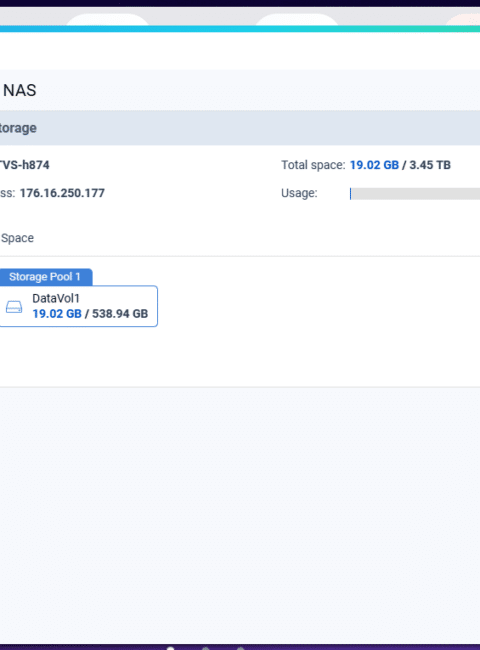The image size is (480, 650).
Task: Select the DataVol1 volume card
Action: (78, 306)
